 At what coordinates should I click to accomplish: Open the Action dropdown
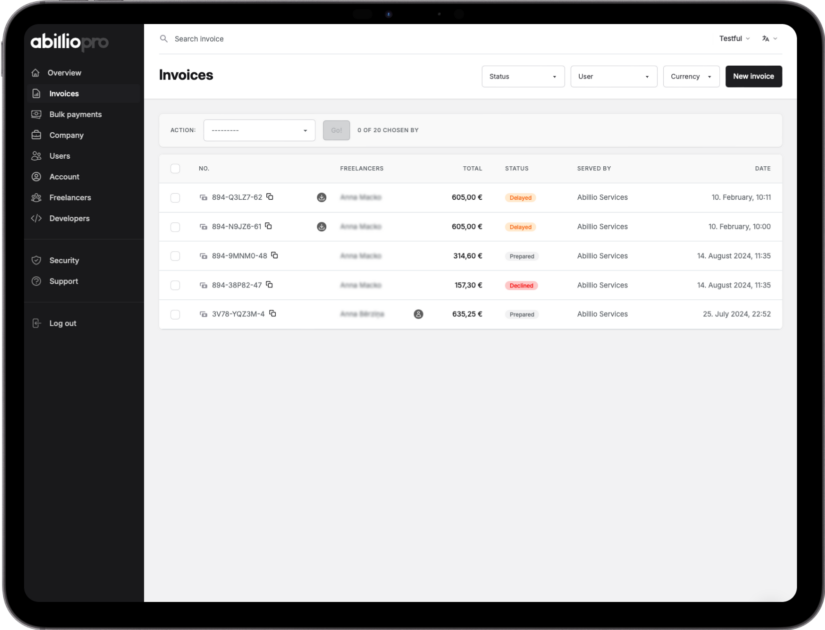coord(259,130)
